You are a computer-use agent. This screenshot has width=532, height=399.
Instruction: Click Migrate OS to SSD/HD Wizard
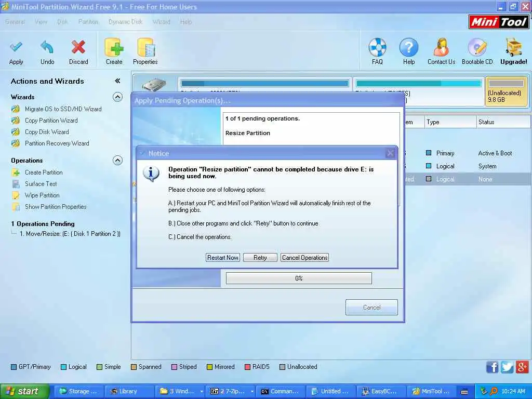point(63,109)
